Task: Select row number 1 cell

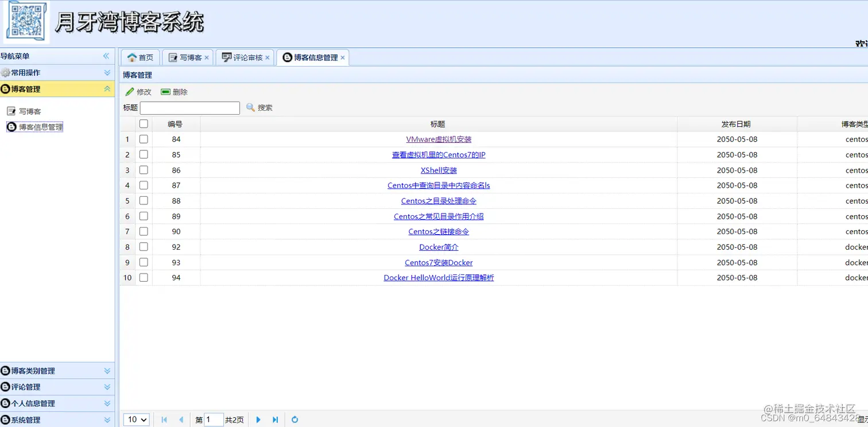Action: [x=127, y=139]
